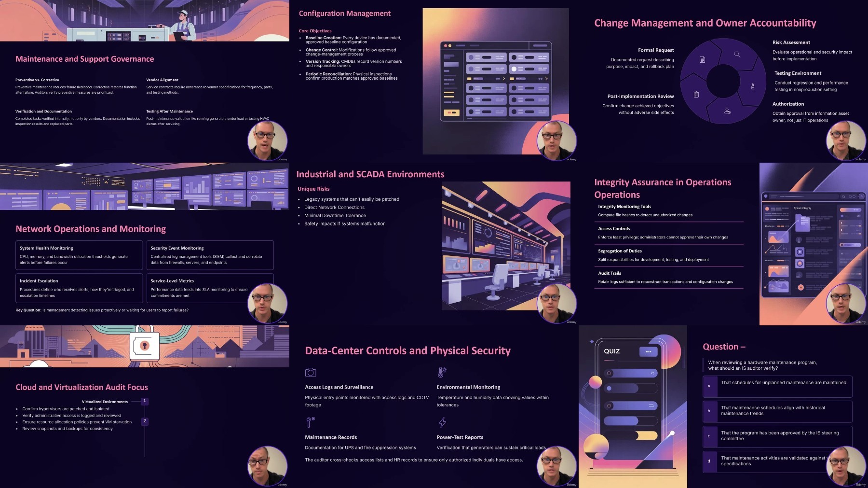
Task: Click the Core Objectives subheading
Action: pyautogui.click(x=315, y=31)
